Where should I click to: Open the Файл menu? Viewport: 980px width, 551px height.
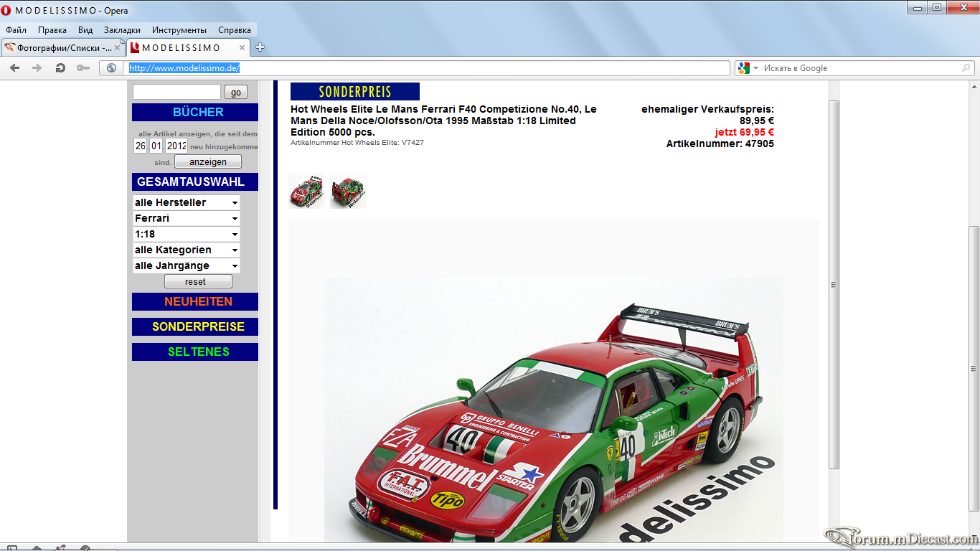(x=16, y=30)
